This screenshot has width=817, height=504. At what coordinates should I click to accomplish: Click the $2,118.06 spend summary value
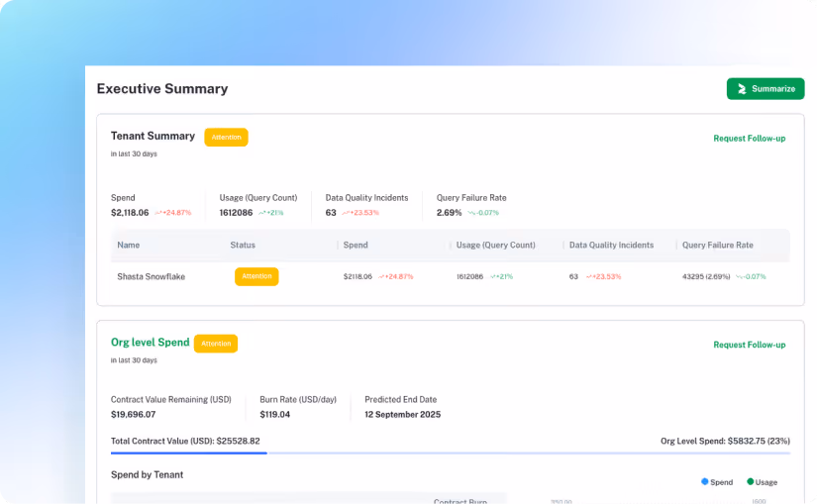point(130,213)
